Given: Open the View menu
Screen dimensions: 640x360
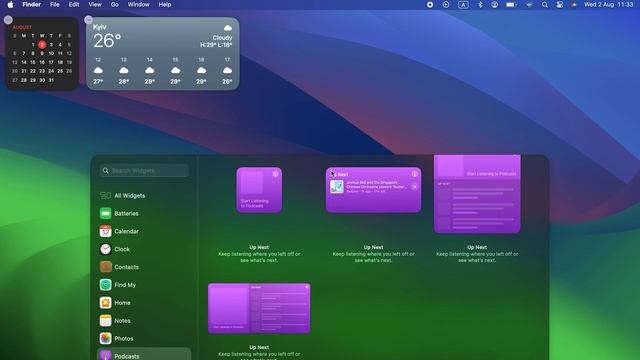Looking at the screenshot, I should click(95, 4).
